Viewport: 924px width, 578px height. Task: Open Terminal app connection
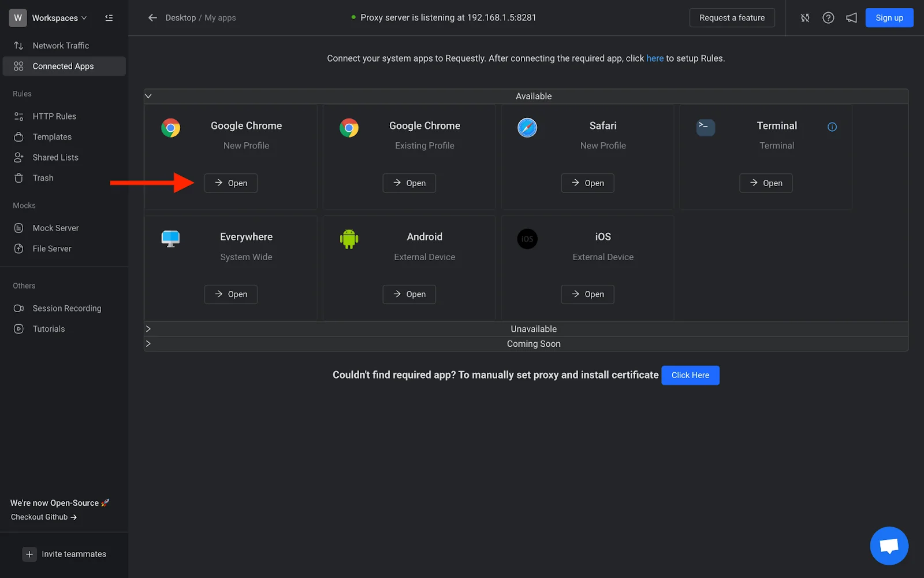766,183
